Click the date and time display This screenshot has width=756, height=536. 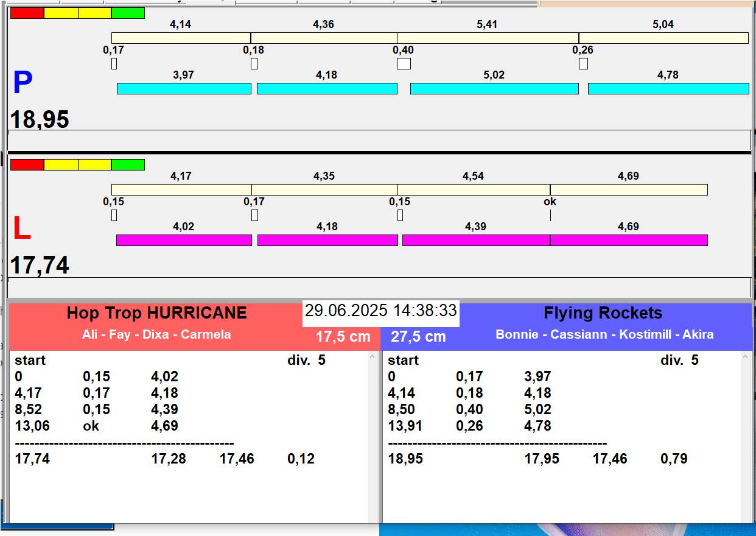point(380,311)
